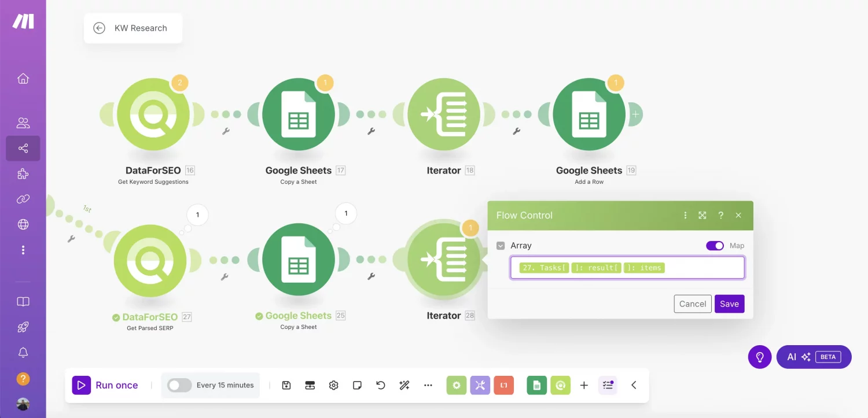This screenshot has height=418, width=868.
Task: Open red Text parser favorites icon
Action: [x=504, y=385]
